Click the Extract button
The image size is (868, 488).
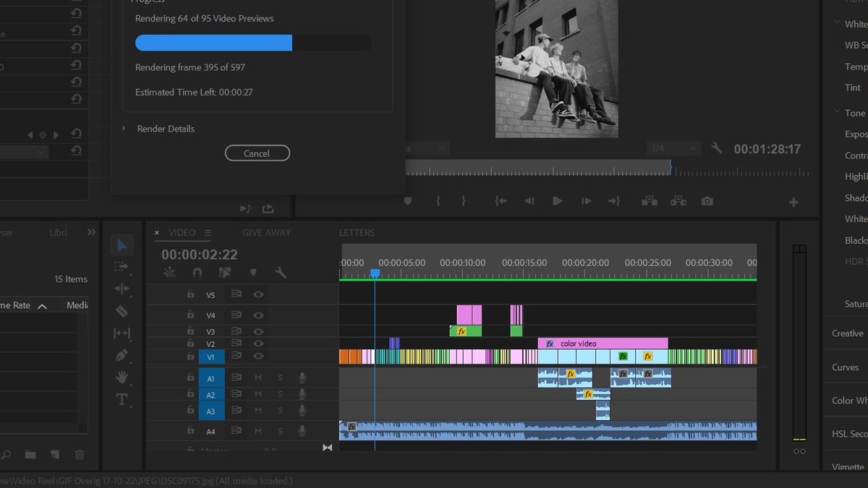[678, 201]
